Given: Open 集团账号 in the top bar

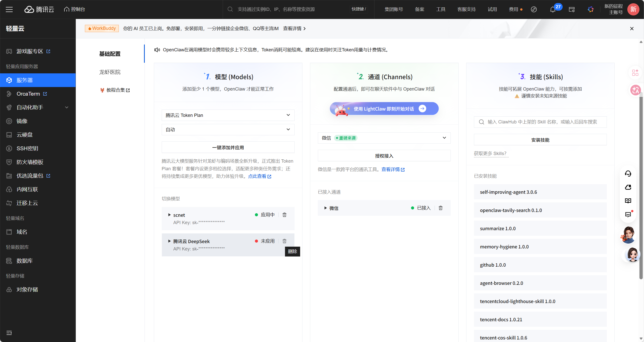Looking at the screenshot, I should tap(394, 9).
